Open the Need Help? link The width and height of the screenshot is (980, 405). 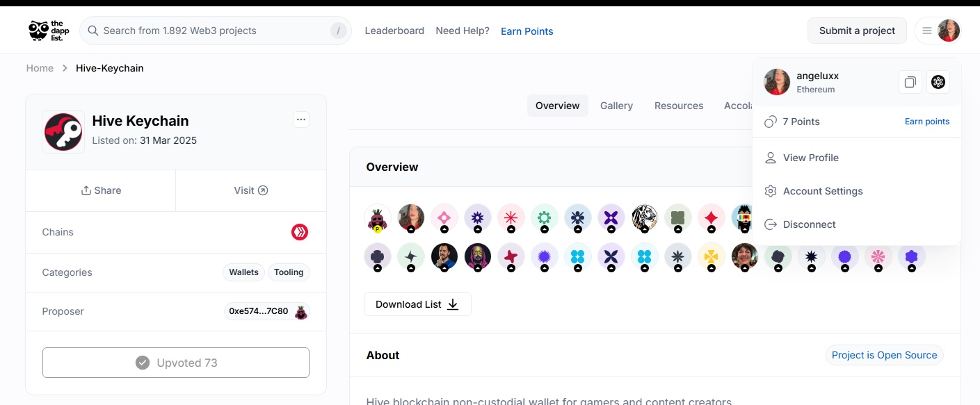[x=463, y=31]
